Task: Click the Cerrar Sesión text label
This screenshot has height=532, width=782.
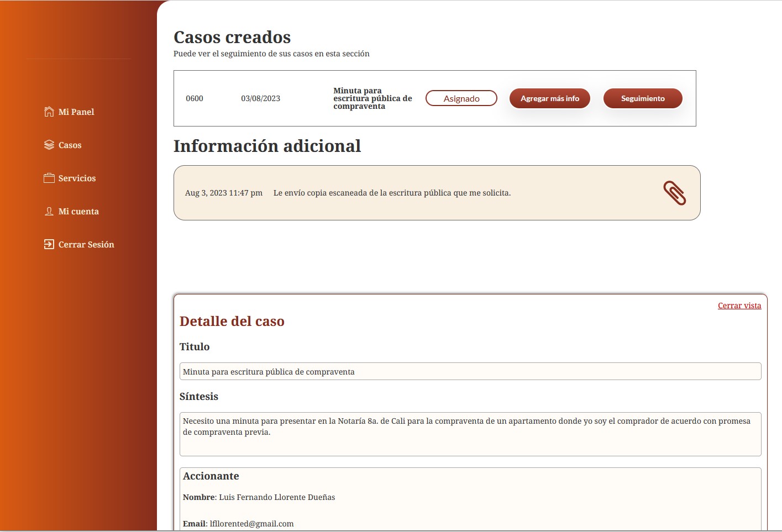Action: (x=86, y=245)
